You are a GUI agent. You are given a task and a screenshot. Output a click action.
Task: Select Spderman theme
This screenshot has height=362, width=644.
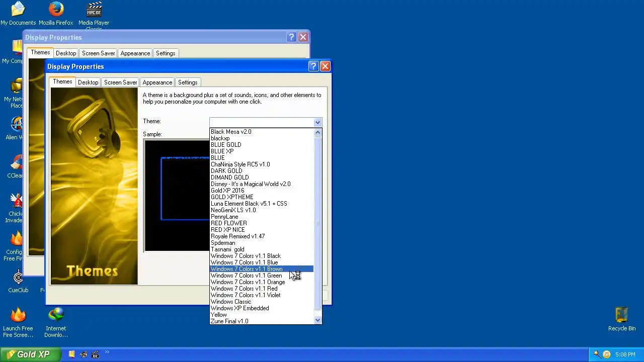click(x=262, y=243)
